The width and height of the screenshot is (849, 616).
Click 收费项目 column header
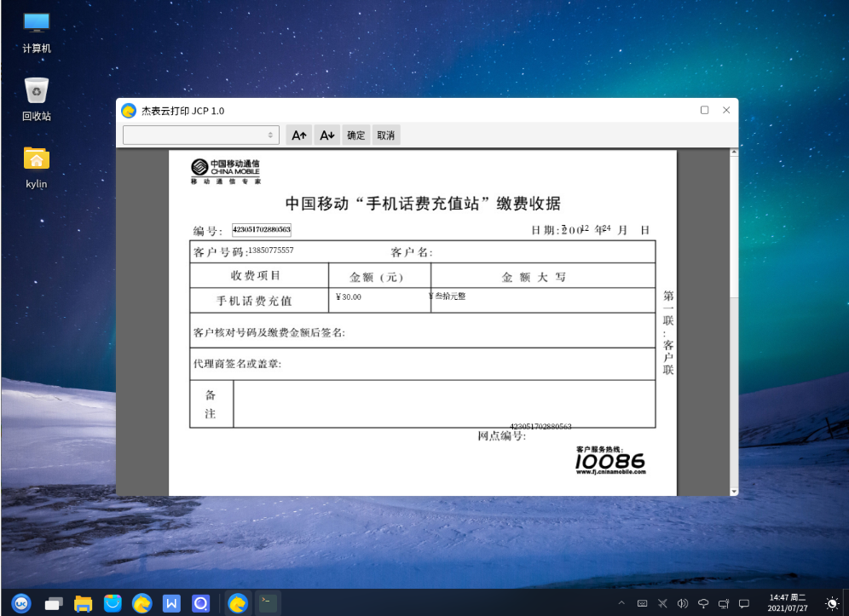pos(256,275)
